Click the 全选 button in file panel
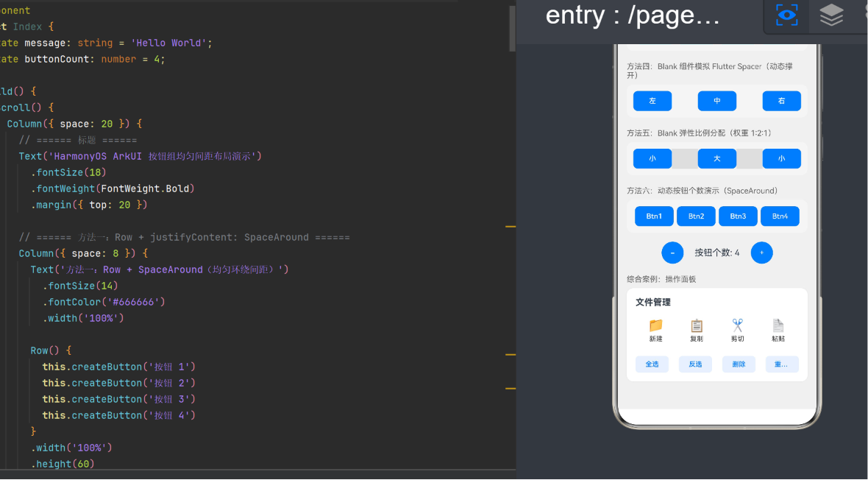Image resolution: width=868 pixels, height=480 pixels. coord(652,364)
